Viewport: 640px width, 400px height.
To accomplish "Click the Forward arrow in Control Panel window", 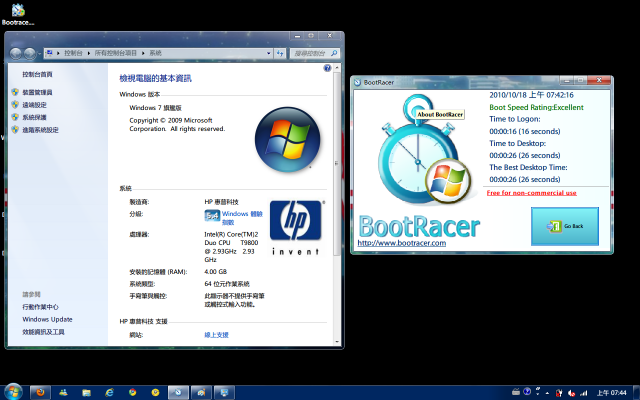I will point(29,53).
